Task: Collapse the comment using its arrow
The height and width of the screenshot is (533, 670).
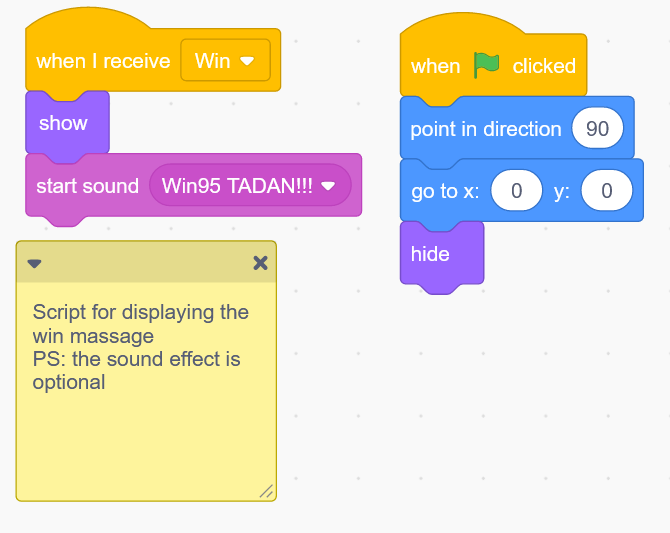Action: [34, 263]
